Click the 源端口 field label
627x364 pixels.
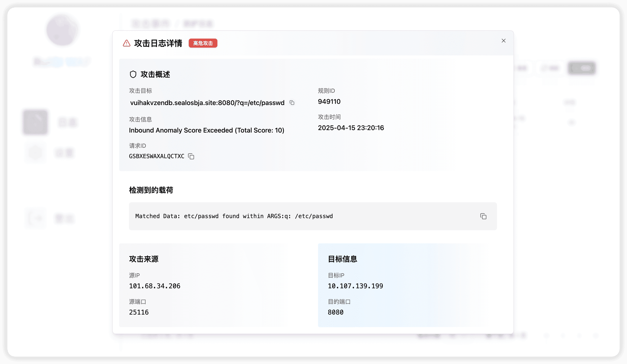tap(137, 302)
